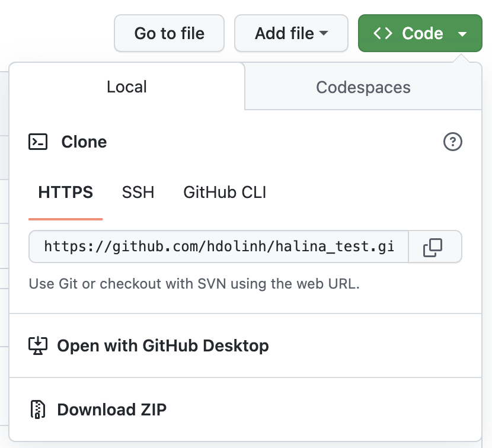Choose the SSH clone option
492x448 pixels.
[x=138, y=193]
